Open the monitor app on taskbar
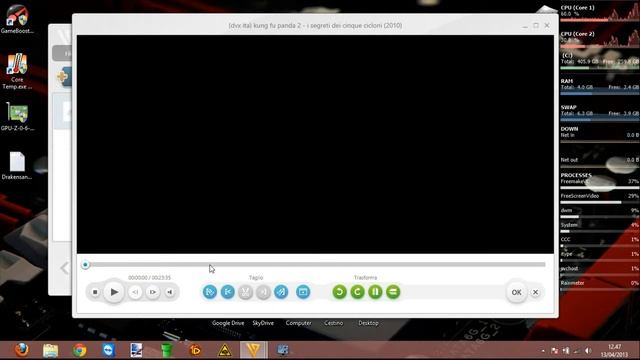This screenshot has height=360, width=640. [282, 350]
